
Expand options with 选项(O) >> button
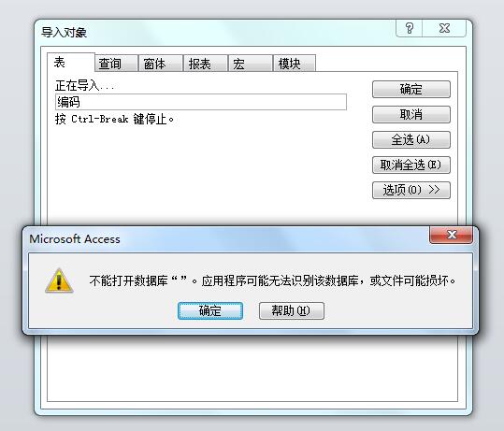tap(411, 190)
